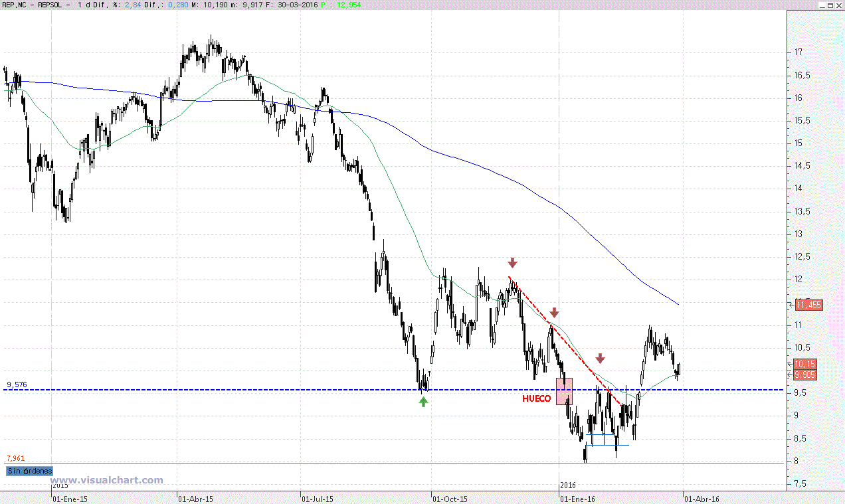Click the 2016 year marker on axis

[x=567, y=485]
